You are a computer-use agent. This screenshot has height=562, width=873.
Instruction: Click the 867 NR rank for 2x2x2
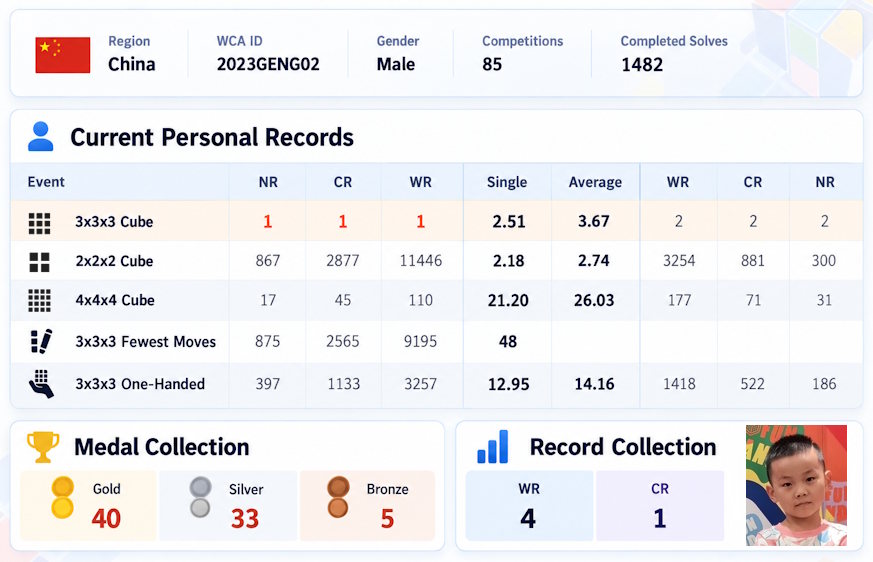[268, 261]
